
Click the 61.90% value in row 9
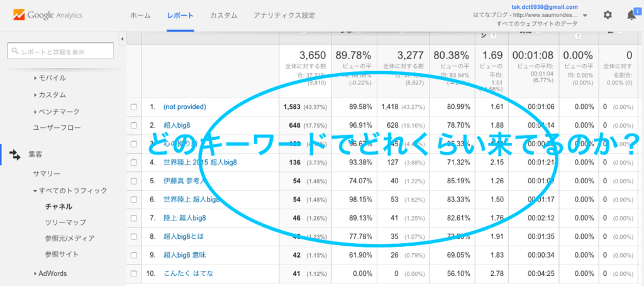coord(360,255)
